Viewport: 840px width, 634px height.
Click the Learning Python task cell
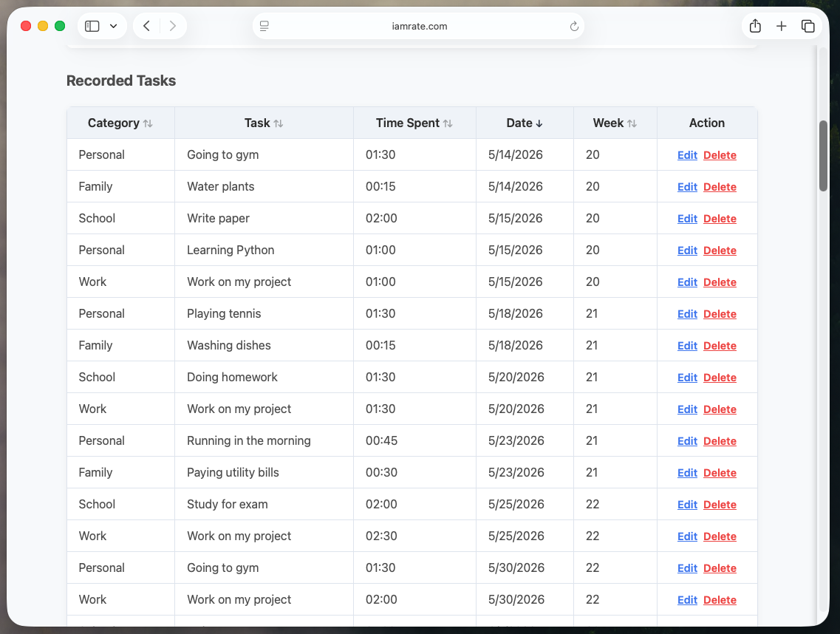click(264, 250)
